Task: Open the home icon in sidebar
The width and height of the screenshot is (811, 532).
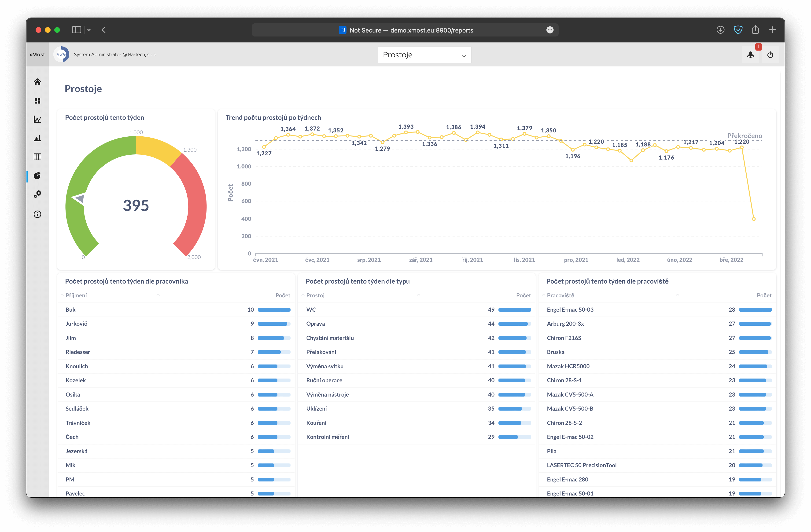Action: tap(37, 82)
